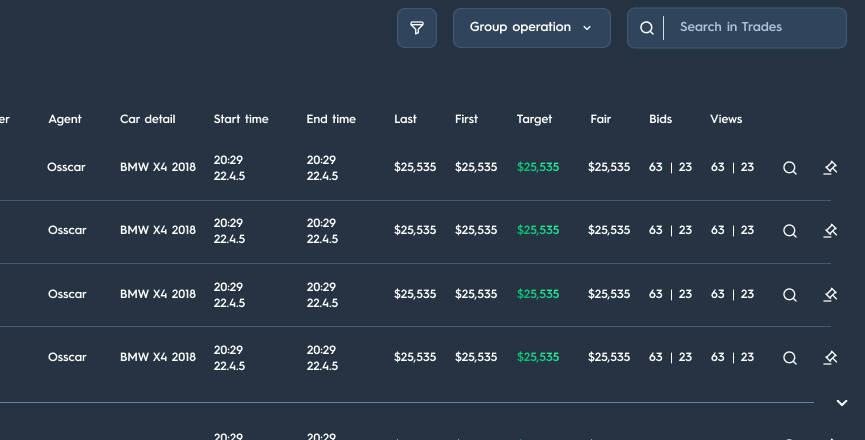Screen dimensions: 865x440
Task: Click green Target price $25,535 in fourth row
Action: point(538,357)
